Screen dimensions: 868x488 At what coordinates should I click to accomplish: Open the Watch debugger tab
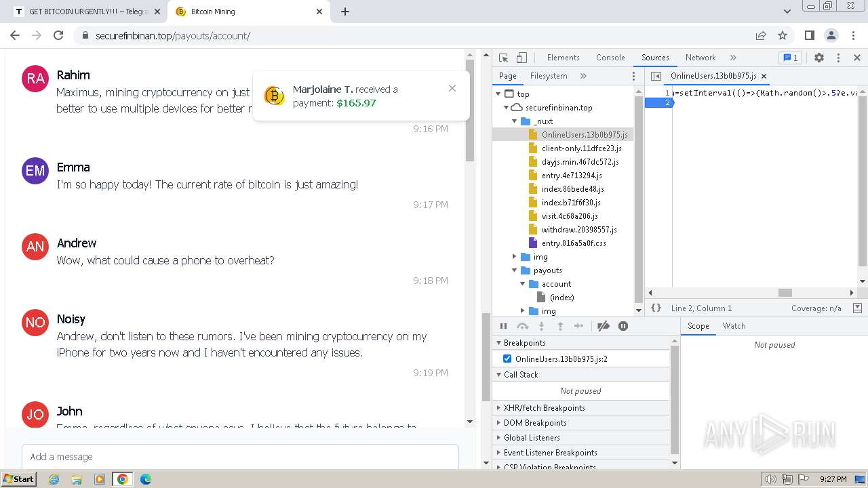pos(734,326)
